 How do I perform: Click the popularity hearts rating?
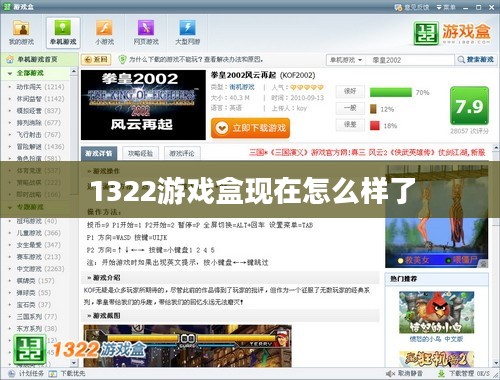(x=307, y=87)
